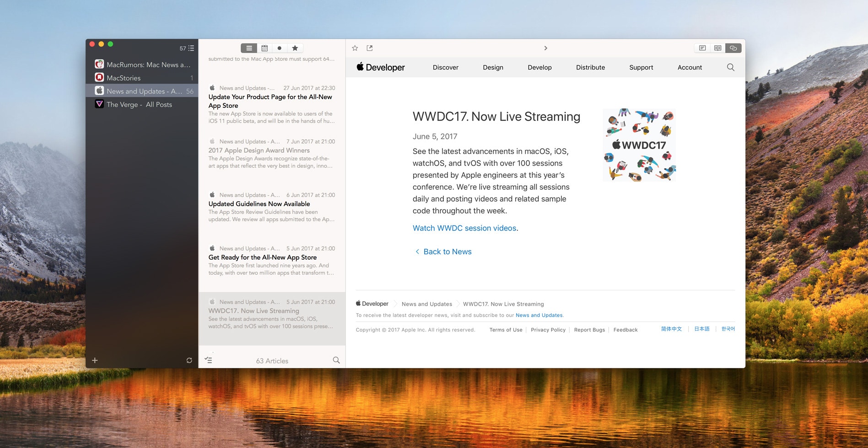Open article in external browser

370,48
